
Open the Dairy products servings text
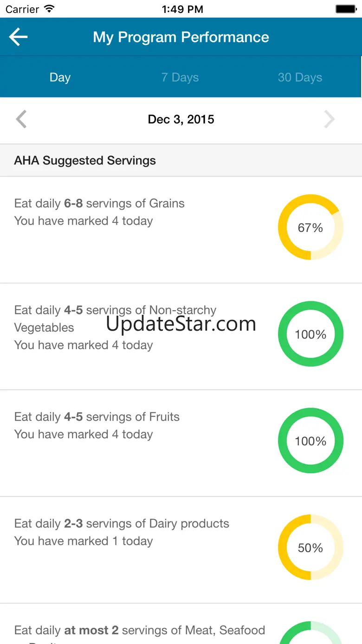click(x=122, y=532)
